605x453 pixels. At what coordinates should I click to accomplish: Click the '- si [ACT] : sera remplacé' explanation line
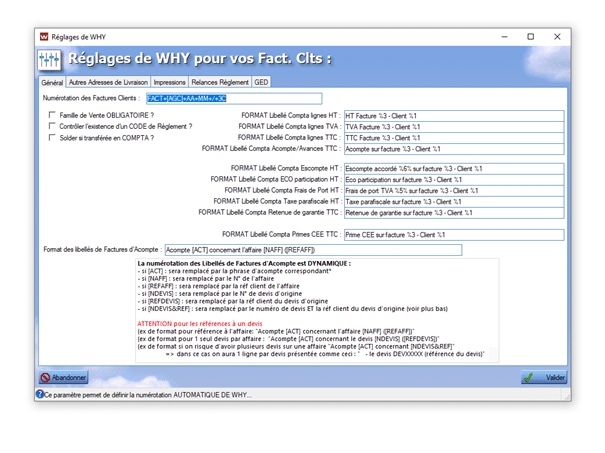234,271
